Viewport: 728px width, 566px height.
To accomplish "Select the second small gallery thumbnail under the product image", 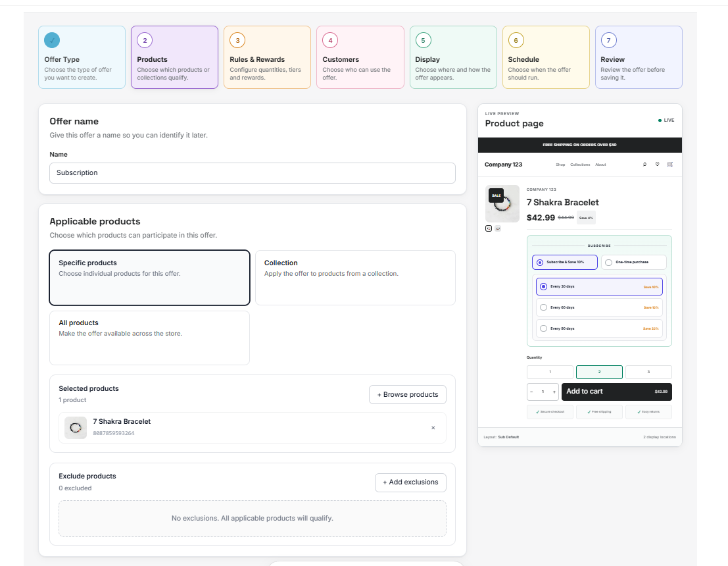I will 498,228.
